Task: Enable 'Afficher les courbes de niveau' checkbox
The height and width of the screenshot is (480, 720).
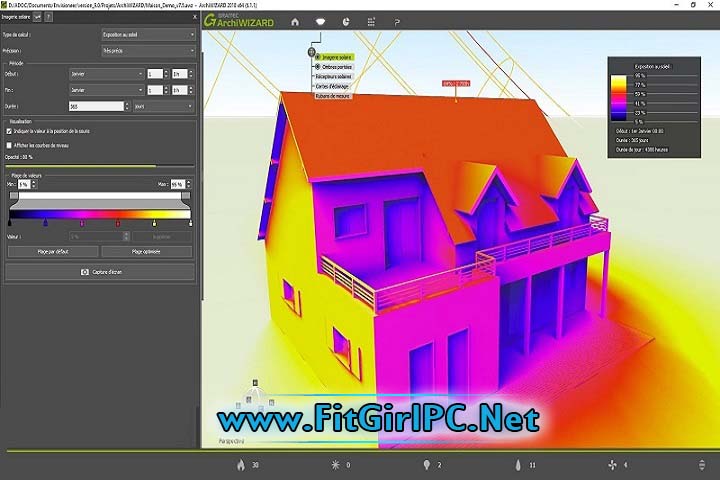Action: [10, 145]
